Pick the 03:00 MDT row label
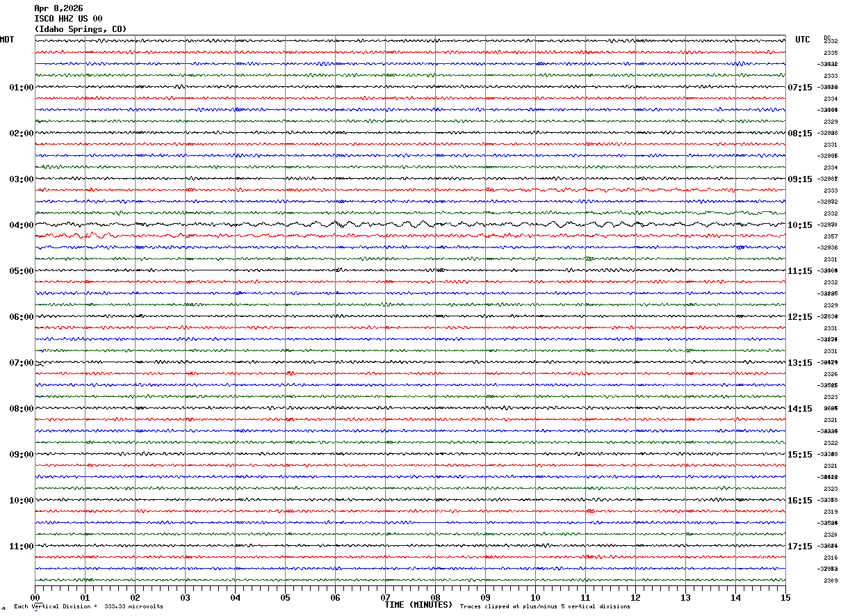This screenshot has width=841, height=616. tap(22, 179)
